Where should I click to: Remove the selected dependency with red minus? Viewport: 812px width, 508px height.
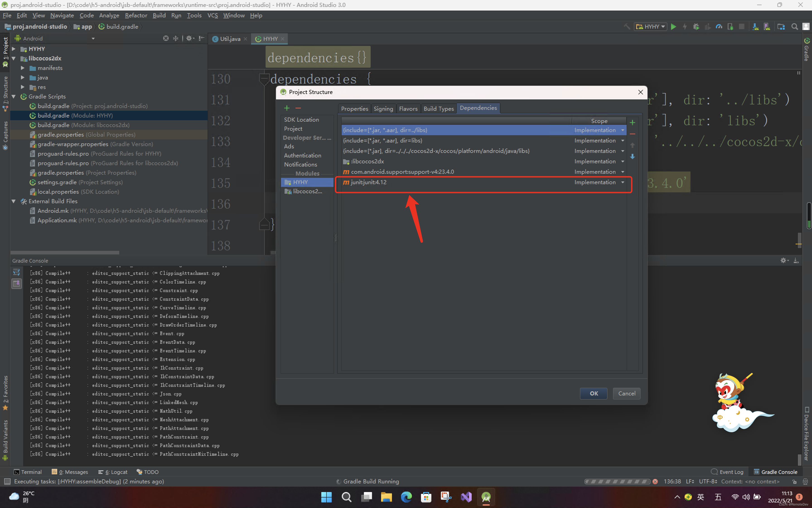pyautogui.click(x=633, y=134)
